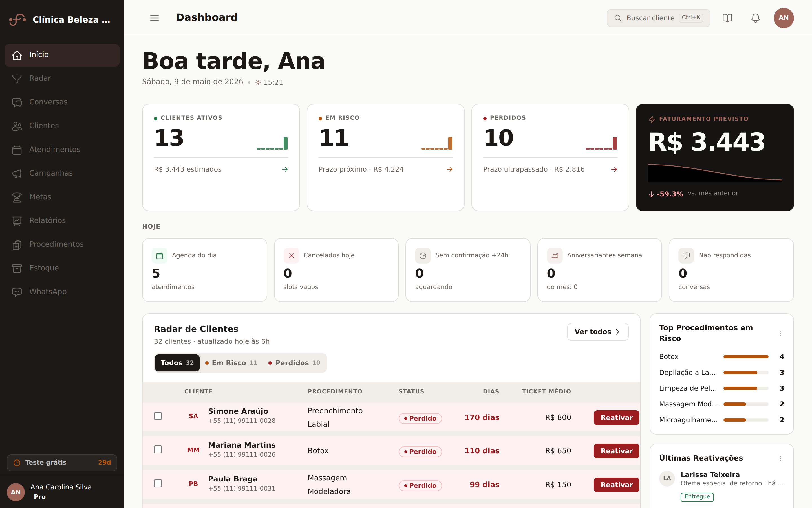Expand Ana Carolina Silva account menu

[x=62, y=492]
